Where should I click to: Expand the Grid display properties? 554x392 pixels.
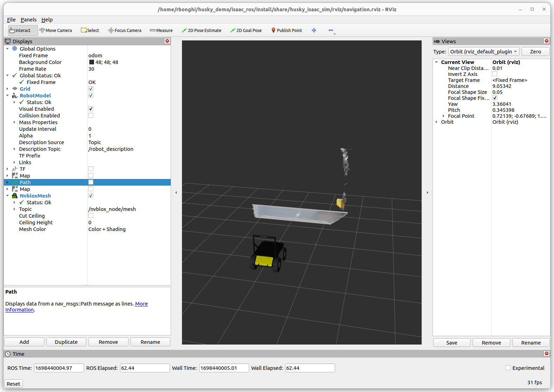pos(7,89)
